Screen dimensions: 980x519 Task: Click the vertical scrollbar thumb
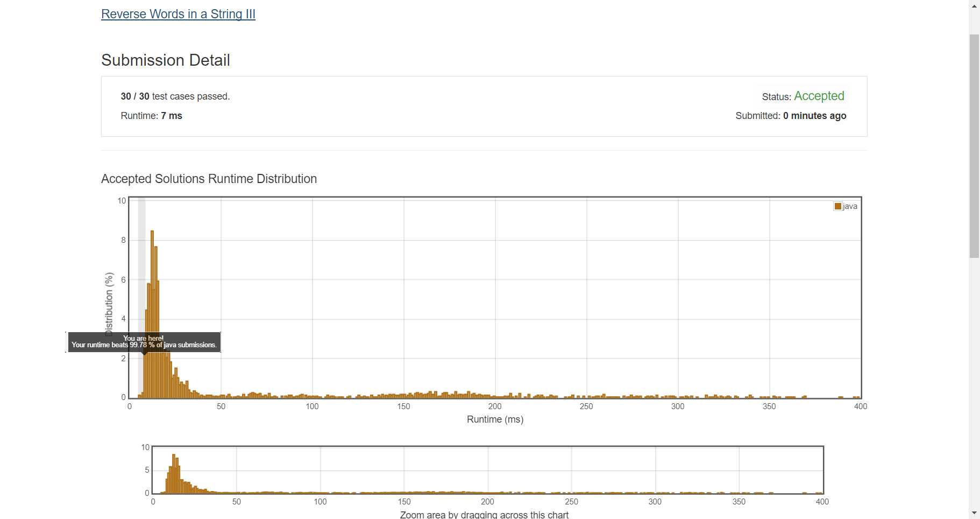[974, 146]
